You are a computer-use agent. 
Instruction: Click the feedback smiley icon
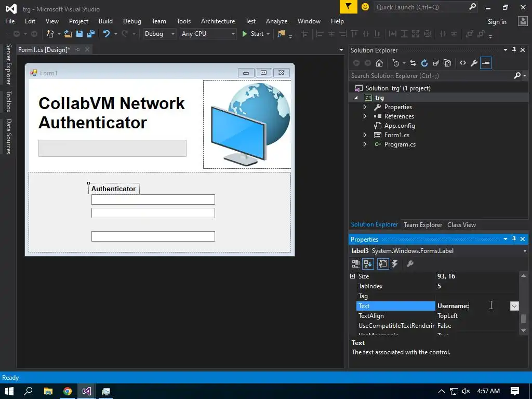point(365,7)
